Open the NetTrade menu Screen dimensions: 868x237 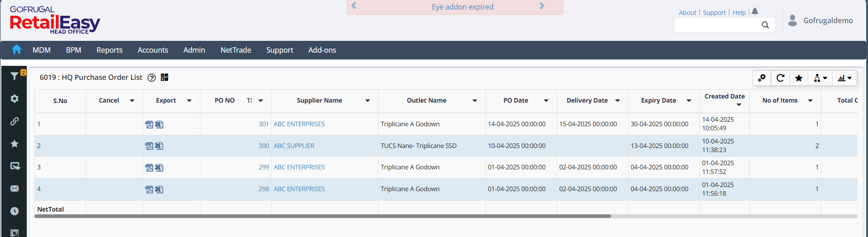click(x=236, y=50)
